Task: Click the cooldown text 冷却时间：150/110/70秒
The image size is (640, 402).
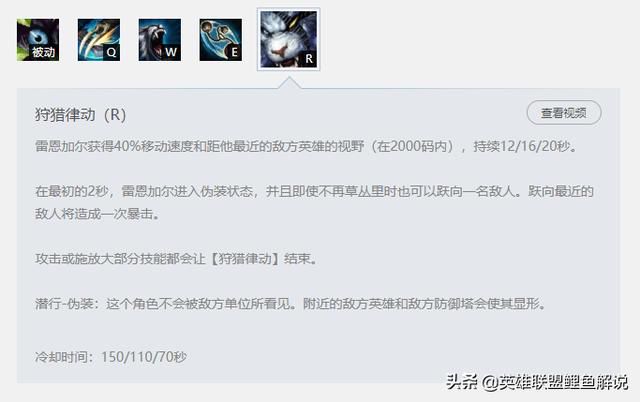Action: pyautogui.click(x=111, y=357)
